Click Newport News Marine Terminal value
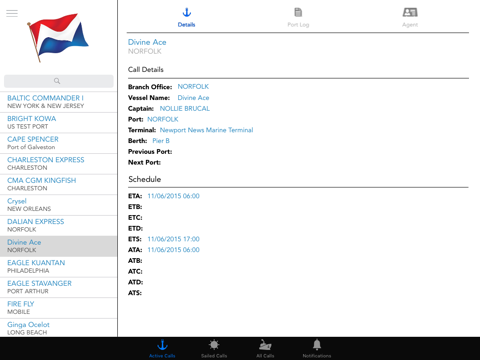 coord(206,130)
